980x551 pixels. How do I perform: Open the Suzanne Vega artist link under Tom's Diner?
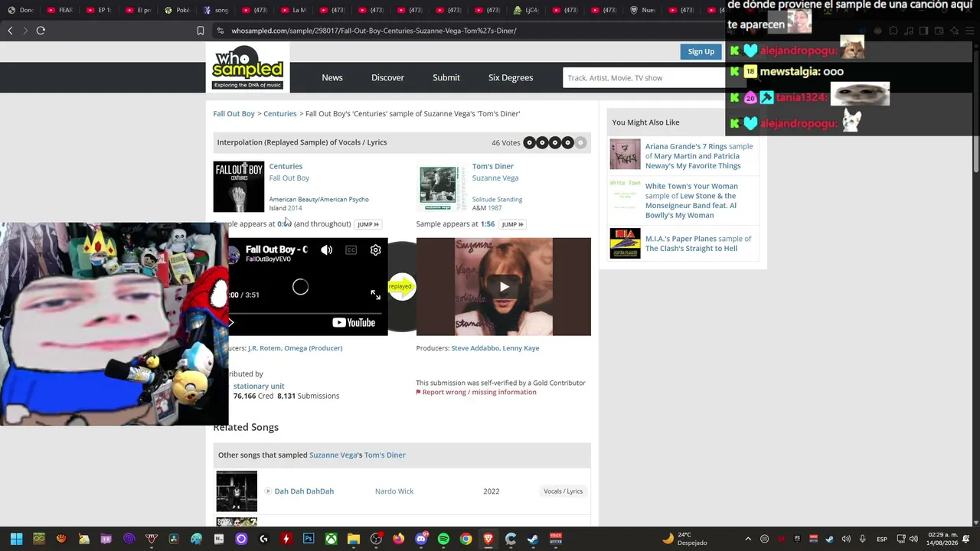click(495, 178)
